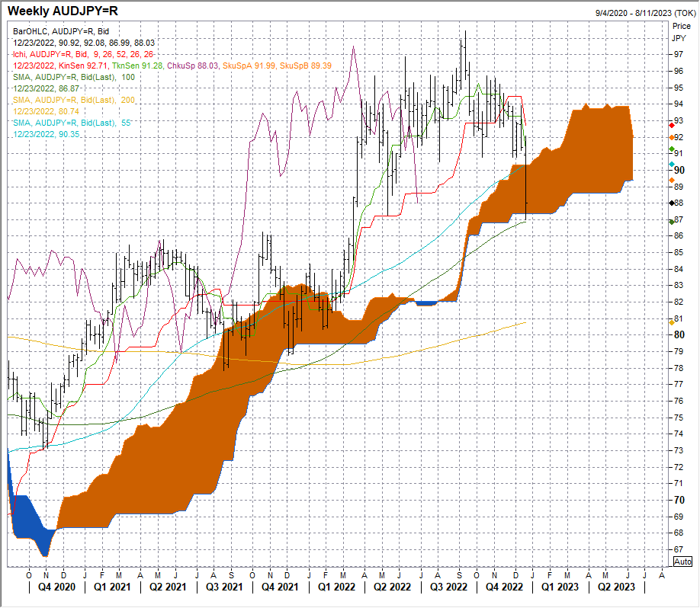Click the cyan SMA 55 marker near 90

coord(672,165)
